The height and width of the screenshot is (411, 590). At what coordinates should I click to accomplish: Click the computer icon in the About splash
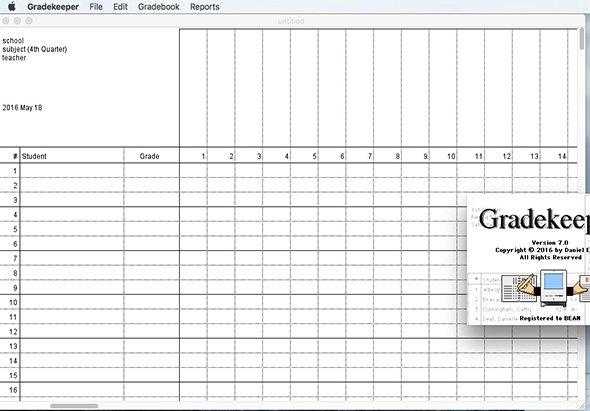(x=553, y=288)
